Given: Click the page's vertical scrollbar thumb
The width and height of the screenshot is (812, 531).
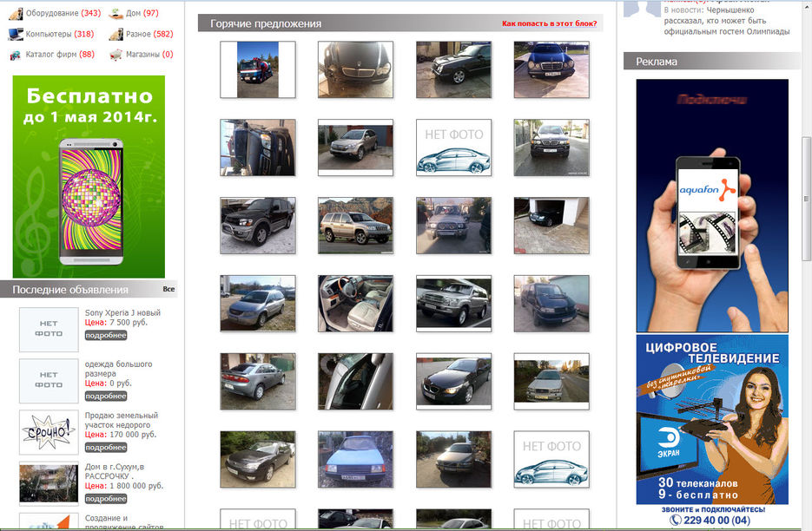Looking at the screenshot, I should 806,200.
